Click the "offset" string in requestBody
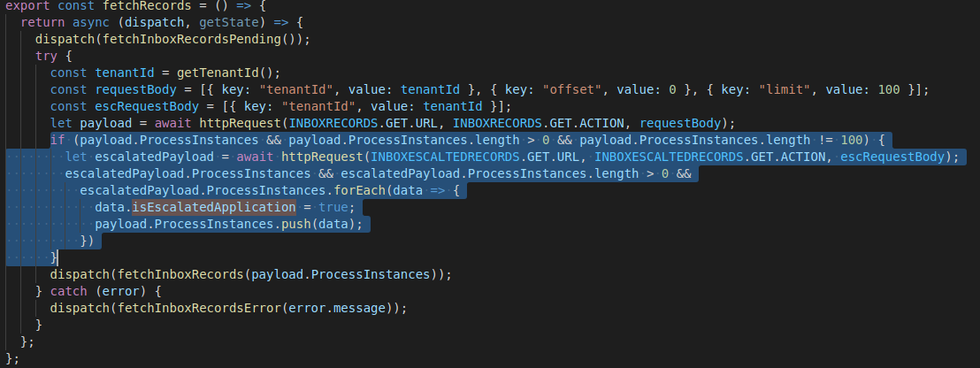 (x=577, y=89)
